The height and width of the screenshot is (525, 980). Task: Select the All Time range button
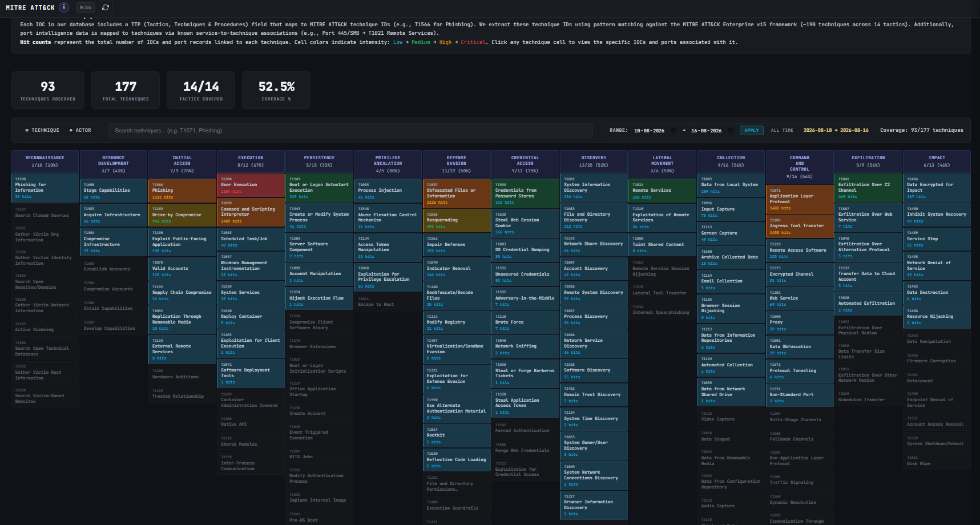tap(782, 131)
